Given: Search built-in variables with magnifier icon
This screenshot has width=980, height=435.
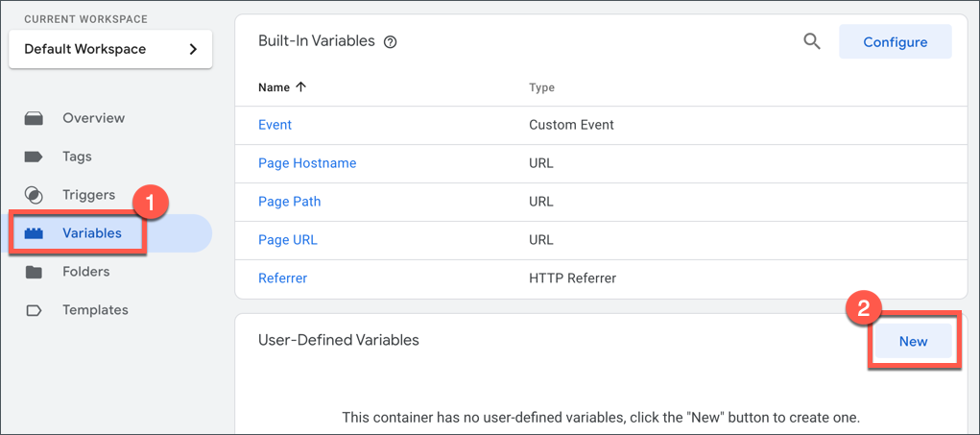Looking at the screenshot, I should coord(812,41).
